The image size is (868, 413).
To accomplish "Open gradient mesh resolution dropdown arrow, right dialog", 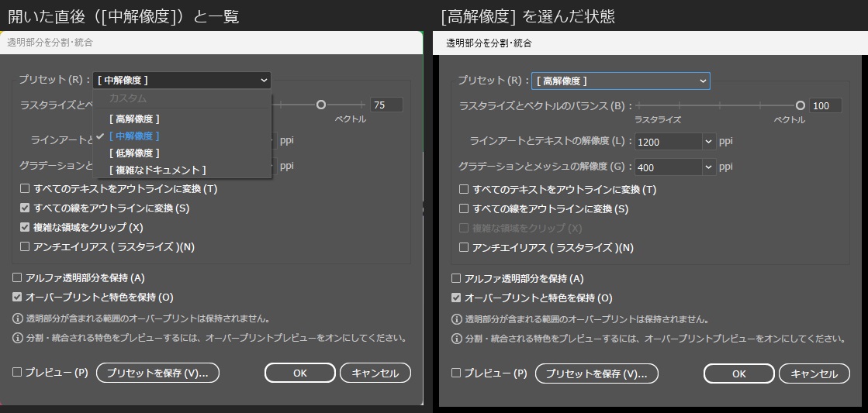I will 709,167.
